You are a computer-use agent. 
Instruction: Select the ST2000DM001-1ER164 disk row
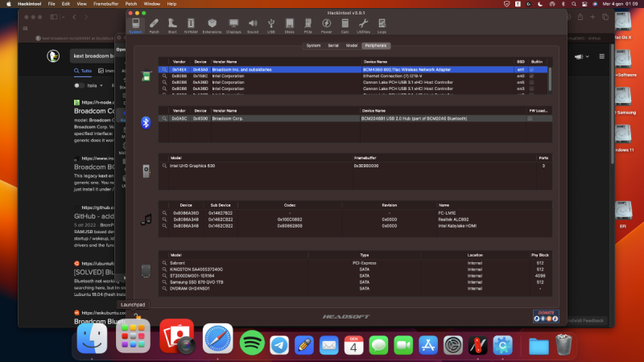click(355, 276)
